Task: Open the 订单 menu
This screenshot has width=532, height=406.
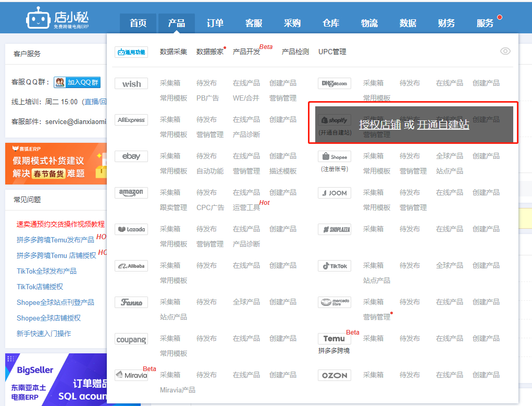Action: pos(215,23)
